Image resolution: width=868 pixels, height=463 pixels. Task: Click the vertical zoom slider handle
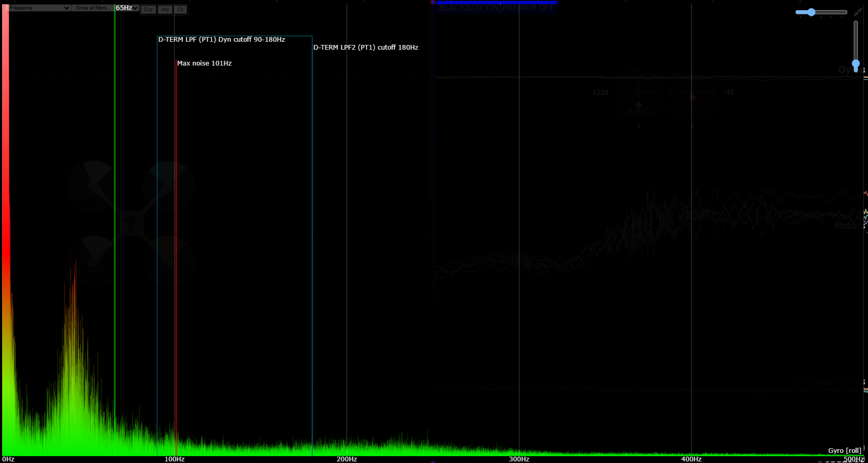coord(856,63)
